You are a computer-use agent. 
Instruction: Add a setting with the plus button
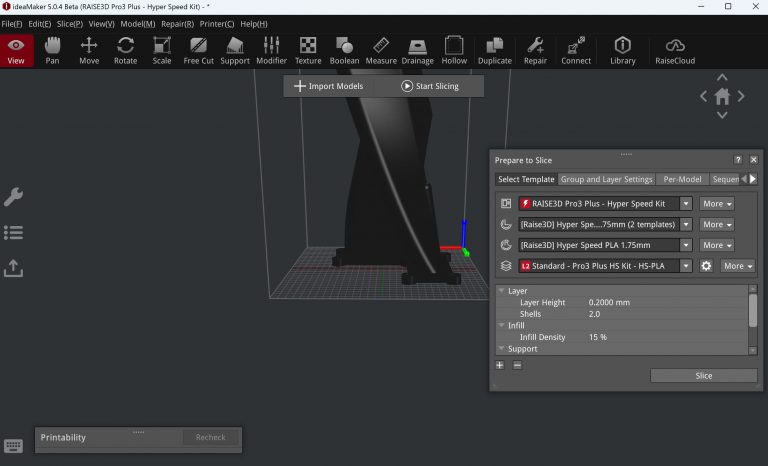[500, 365]
